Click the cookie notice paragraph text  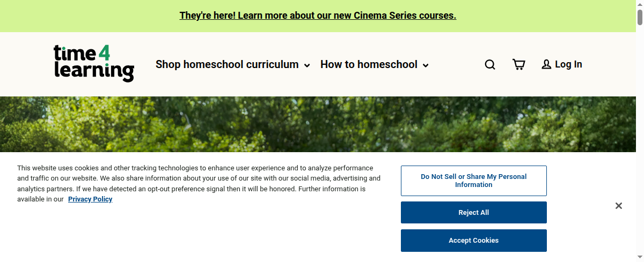point(199,178)
